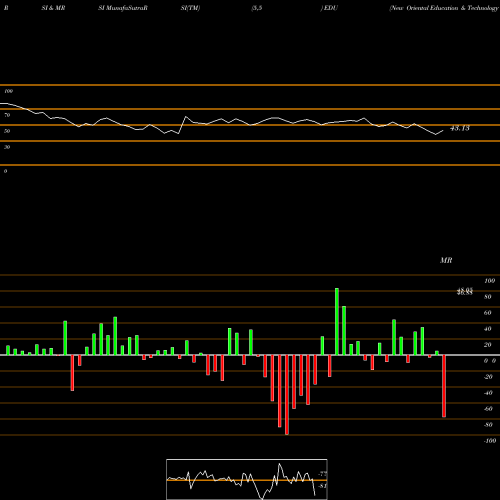This screenshot has height=500, width=500.
Task: Click the 'MR' panel label
Action: coord(446,260)
